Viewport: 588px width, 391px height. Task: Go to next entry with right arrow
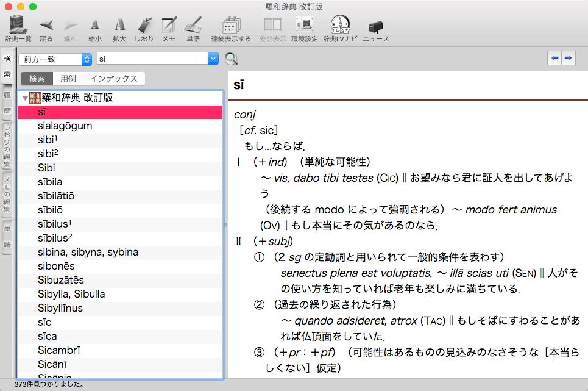pos(568,58)
